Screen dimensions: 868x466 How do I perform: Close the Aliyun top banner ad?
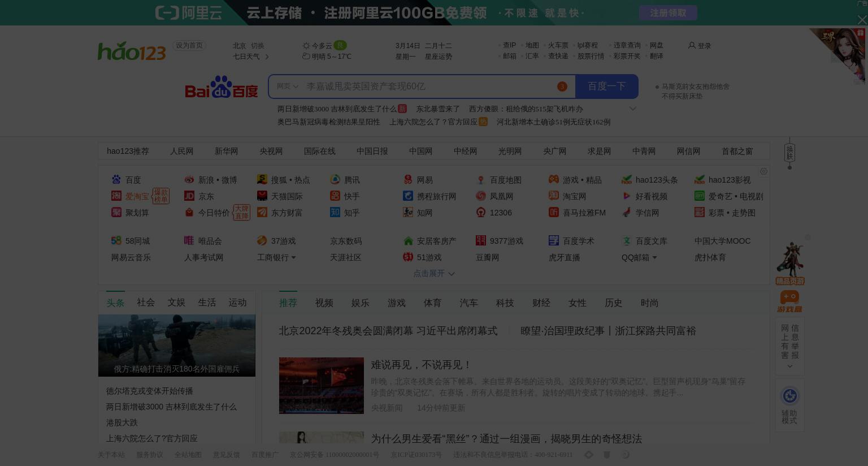click(862, 20)
